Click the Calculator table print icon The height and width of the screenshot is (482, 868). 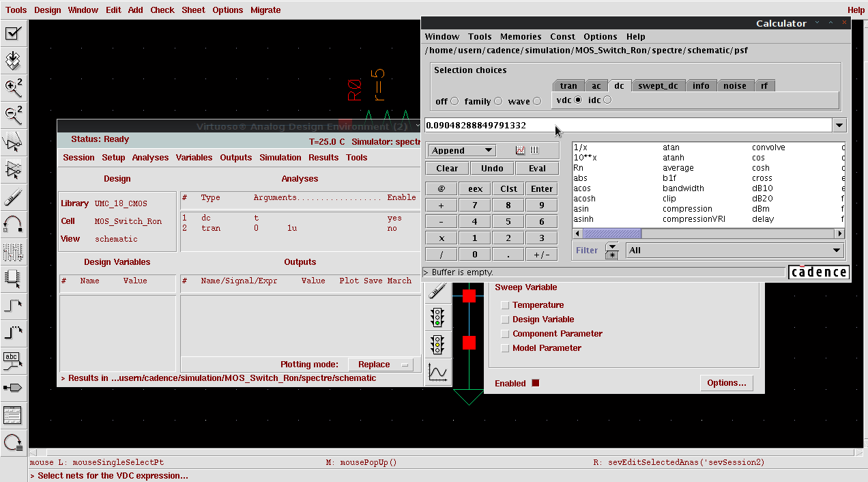pyautogui.click(x=534, y=150)
